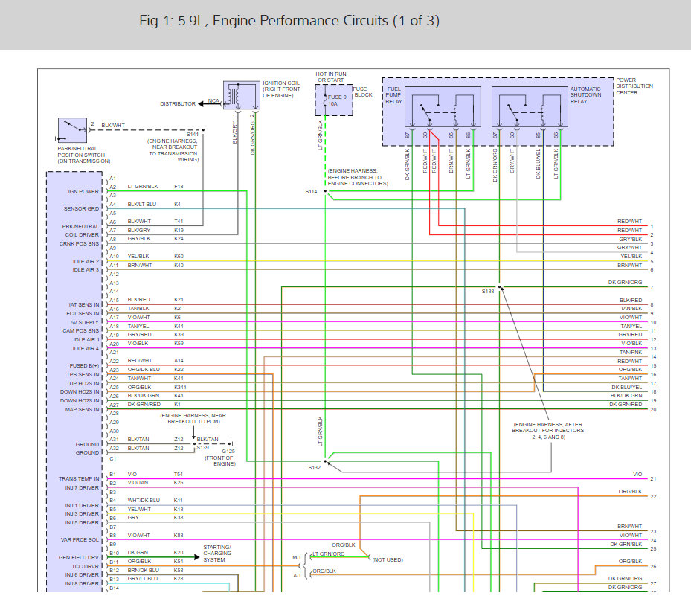Click the 'COIL DRIVER' PCM pin label
This screenshot has height=616, width=691.
[82, 235]
